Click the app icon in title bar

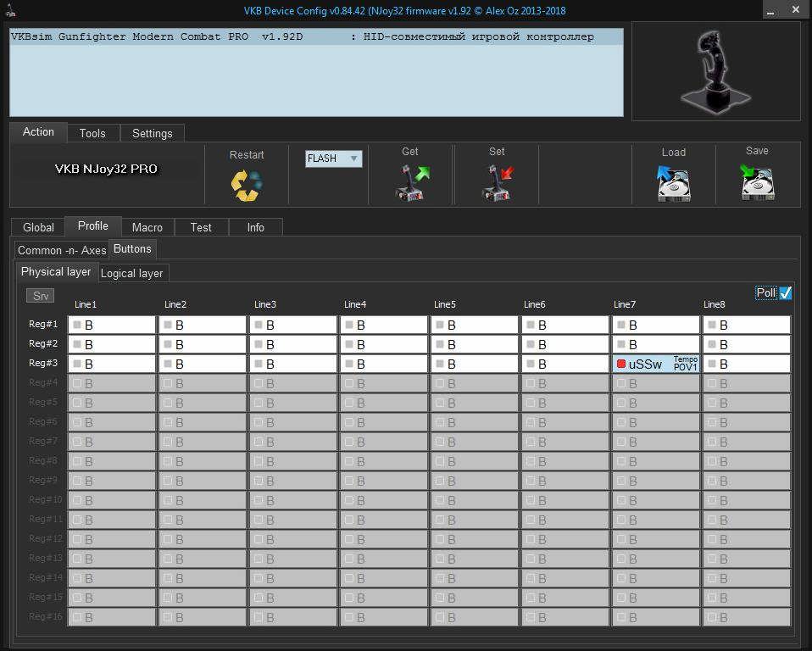pos(10,10)
